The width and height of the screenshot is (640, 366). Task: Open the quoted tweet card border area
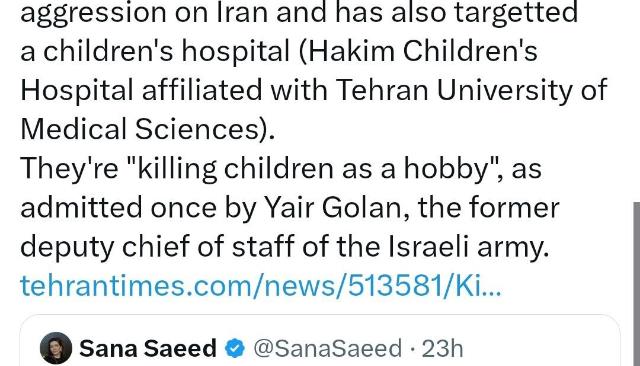tap(320, 340)
